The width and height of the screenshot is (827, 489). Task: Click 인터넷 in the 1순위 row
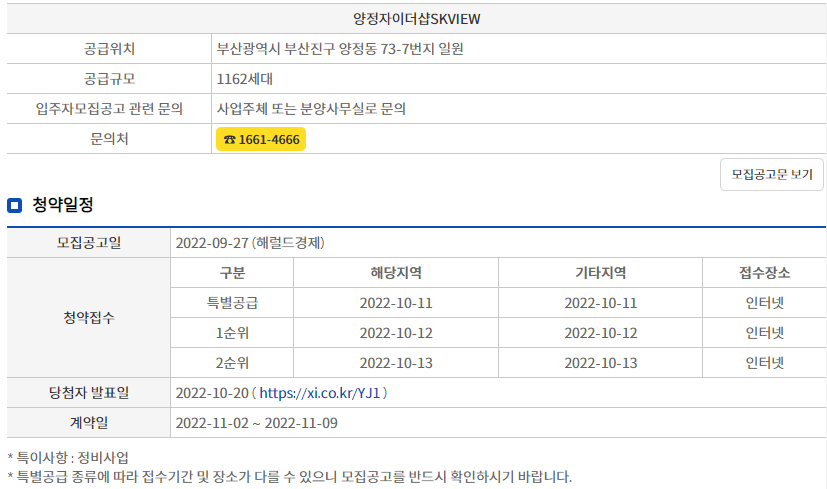[x=764, y=333]
